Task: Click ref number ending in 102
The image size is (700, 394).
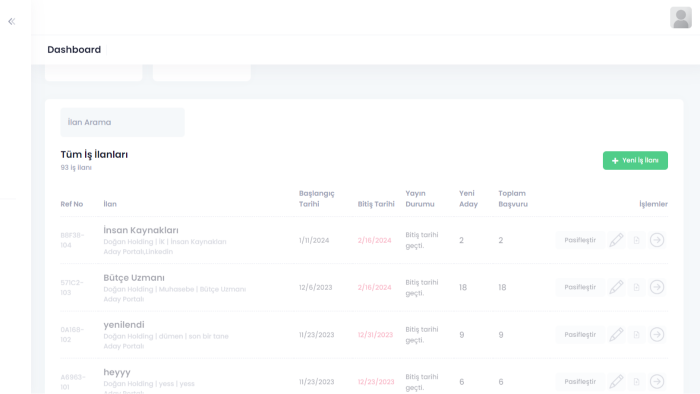Action: [x=72, y=335]
